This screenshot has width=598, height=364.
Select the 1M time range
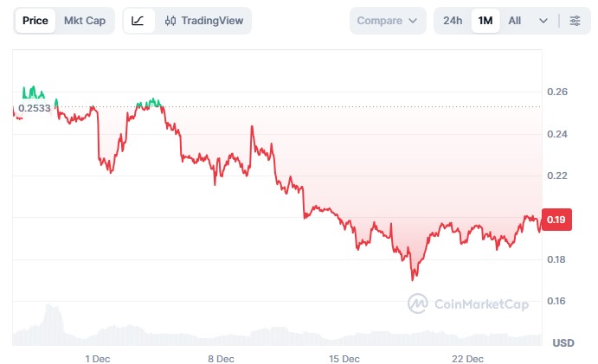coord(485,21)
